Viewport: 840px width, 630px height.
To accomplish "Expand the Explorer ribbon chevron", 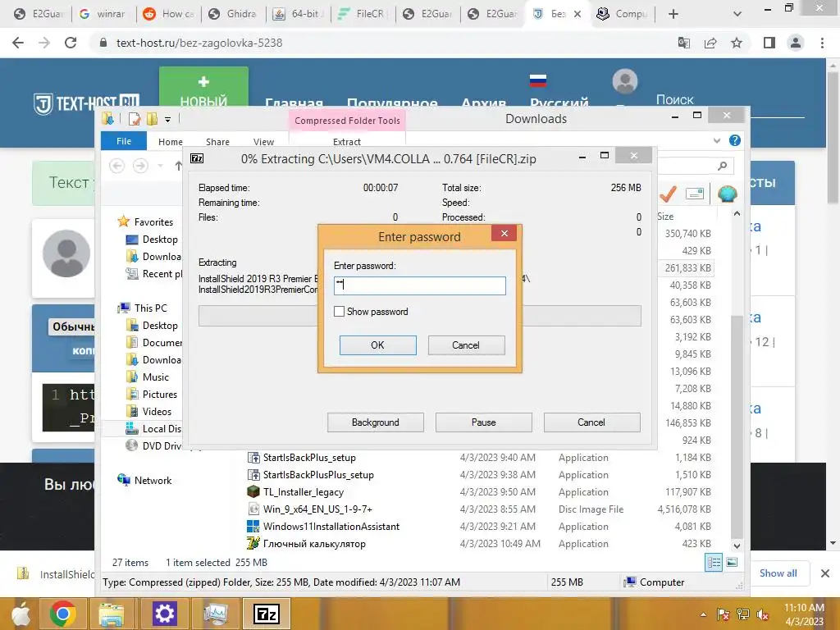I will pyautogui.click(x=717, y=141).
